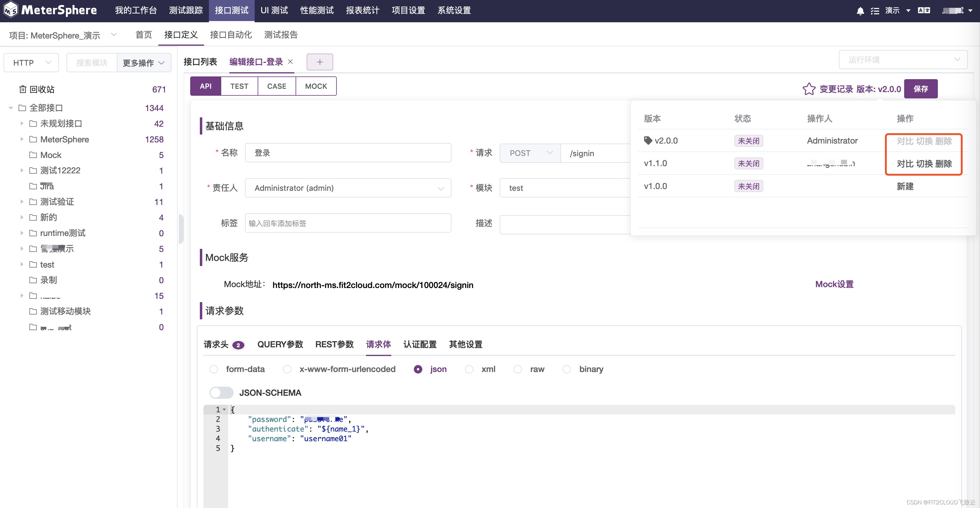Select json body type

click(418, 369)
